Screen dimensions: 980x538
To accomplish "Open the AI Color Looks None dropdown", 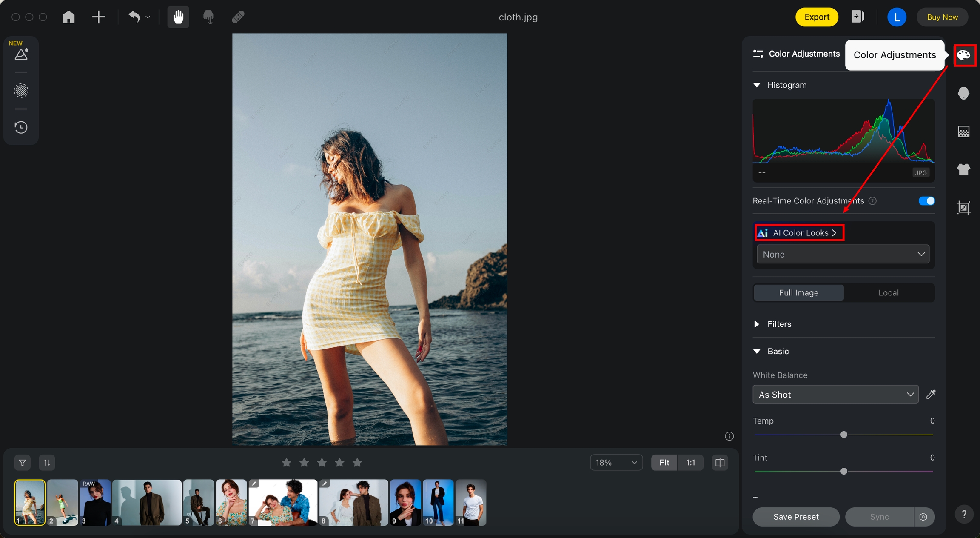I will point(843,254).
